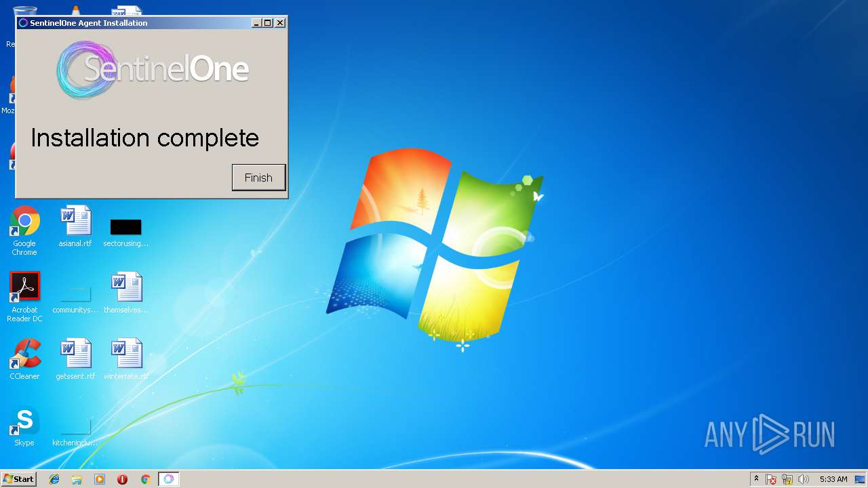Select the themselves Word document icon
868x488 pixels.
coord(126,293)
